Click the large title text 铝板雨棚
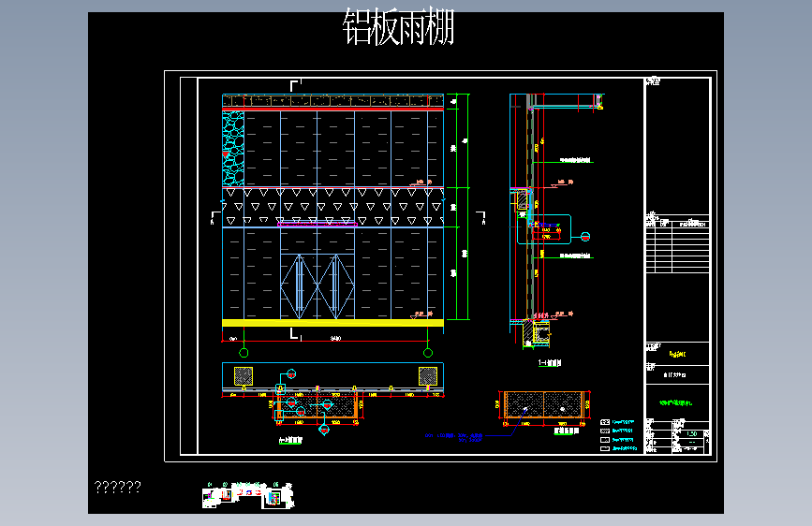Image resolution: width=812 pixels, height=526 pixels. click(x=398, y=28)
